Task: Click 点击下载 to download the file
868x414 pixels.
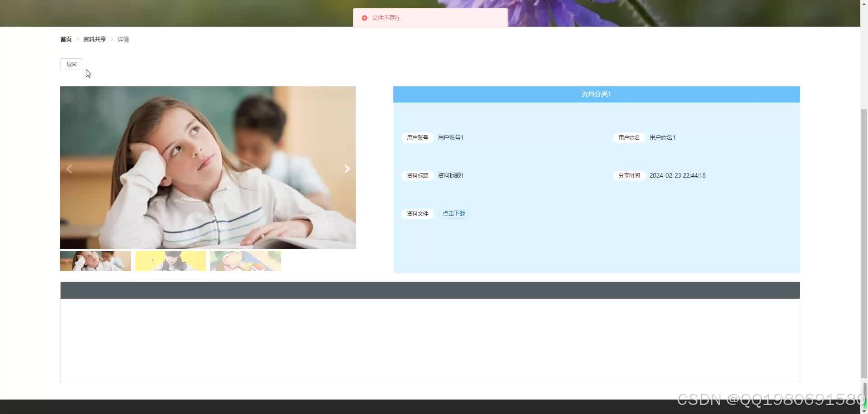Action: 453,213
